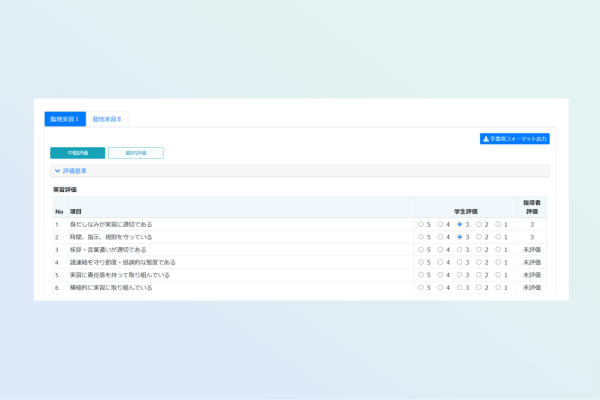Rate item 3 挨拶・言葉遣い as 5
Screen dimensions: 600x400
pos(421,250)
